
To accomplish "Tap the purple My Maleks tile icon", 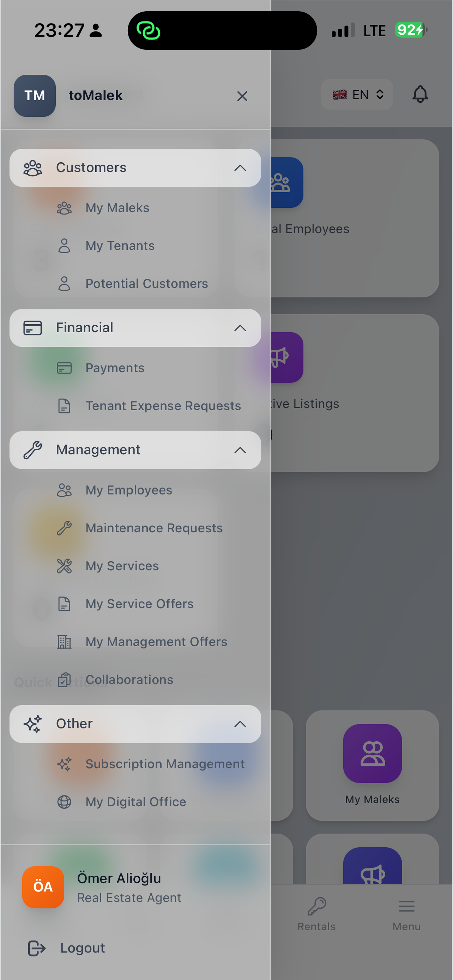I will (372, 753).
